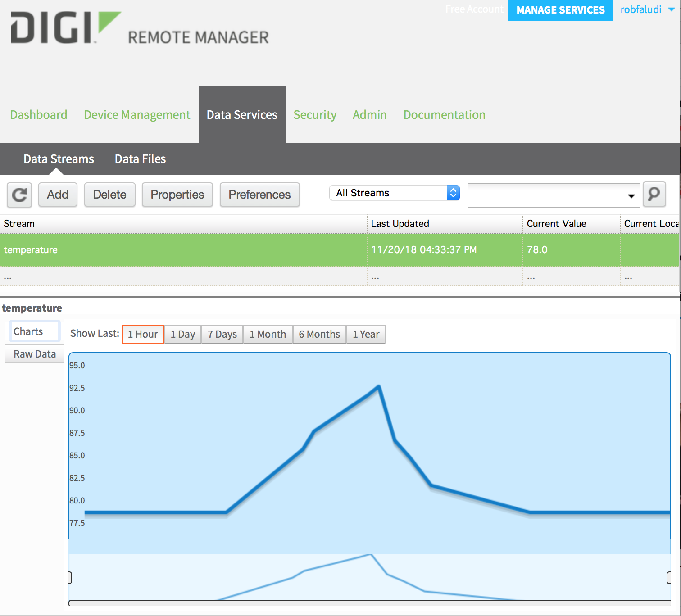This screenshot has height=616, width=681.
Task: Show last 1 Month of data
Action: coord(268,334)
